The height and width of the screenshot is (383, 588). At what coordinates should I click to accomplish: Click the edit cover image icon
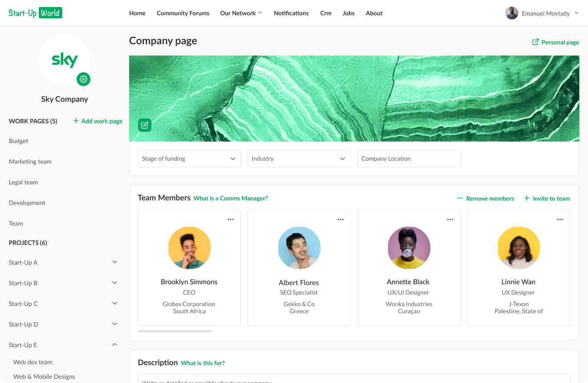point(145,125)
